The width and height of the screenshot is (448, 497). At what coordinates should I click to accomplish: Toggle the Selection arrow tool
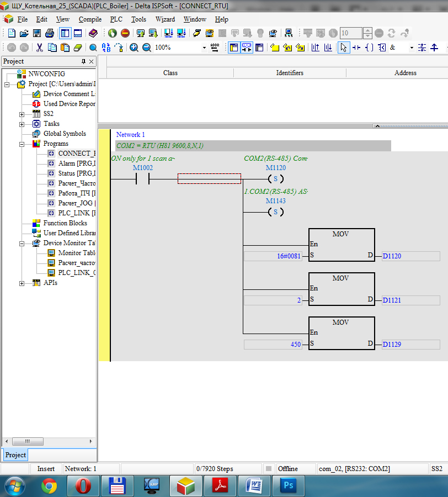[344, 47]
